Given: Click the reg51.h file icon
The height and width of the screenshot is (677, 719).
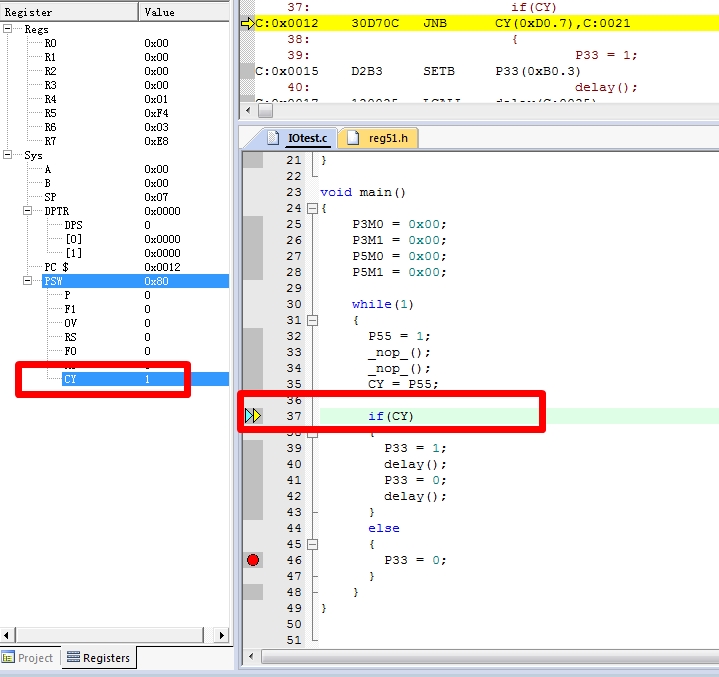Looking at the screenshot, I should click(x=353, y=138).
